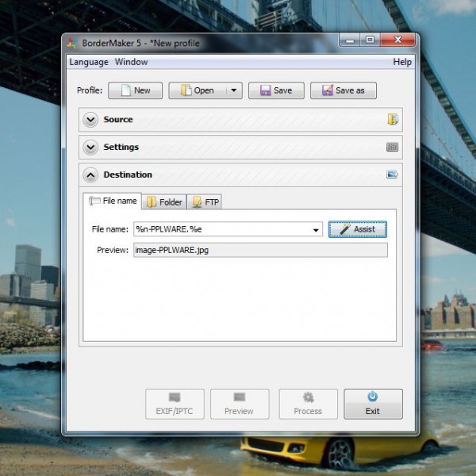Expand the Source section chevron
This screenshot has height=476, width=476.
point(90,120)
